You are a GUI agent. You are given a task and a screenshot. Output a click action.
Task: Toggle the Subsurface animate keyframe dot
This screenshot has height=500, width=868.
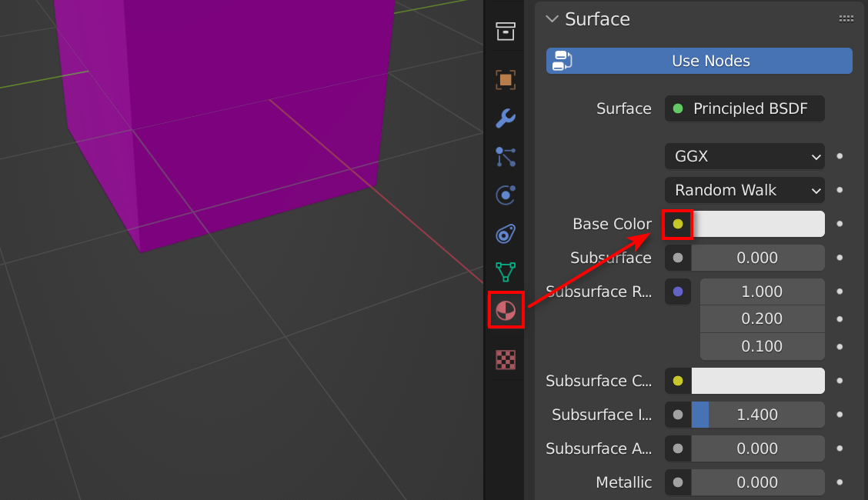(840, 258)
